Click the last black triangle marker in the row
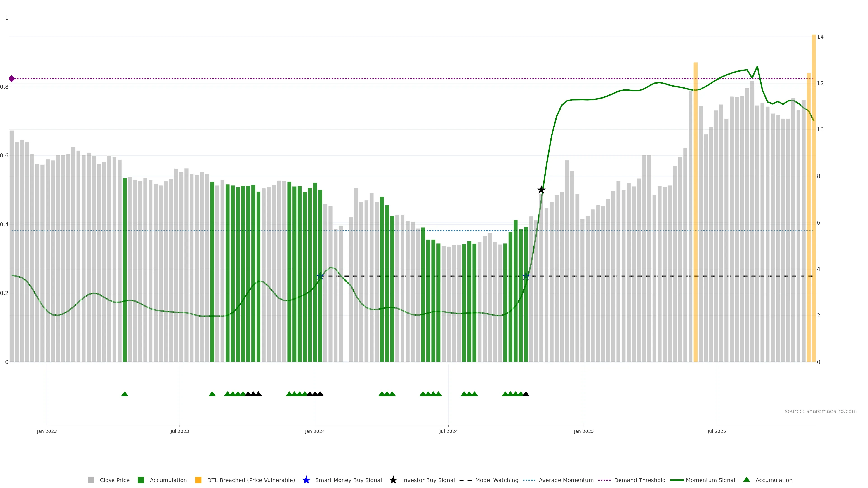 pos(526,394)
